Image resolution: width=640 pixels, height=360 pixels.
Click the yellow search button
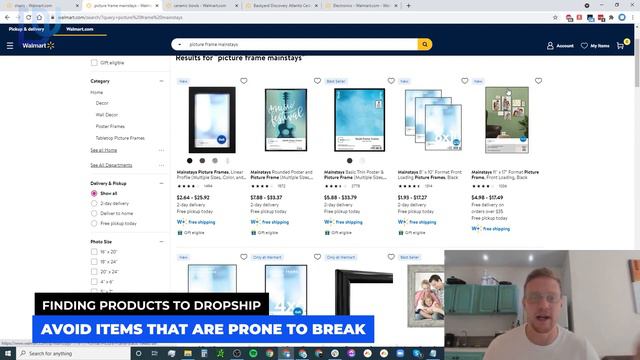(424, 44)
